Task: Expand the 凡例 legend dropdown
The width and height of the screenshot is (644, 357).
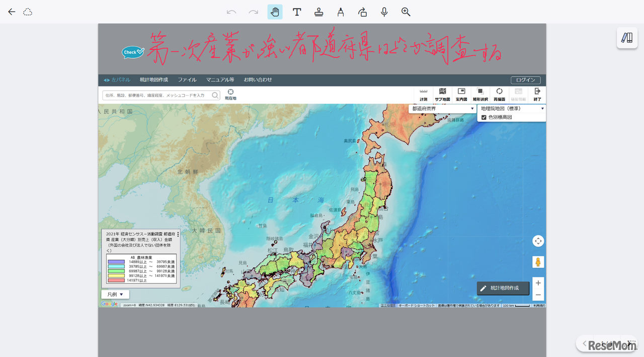Action: click(x=115, y=294)
